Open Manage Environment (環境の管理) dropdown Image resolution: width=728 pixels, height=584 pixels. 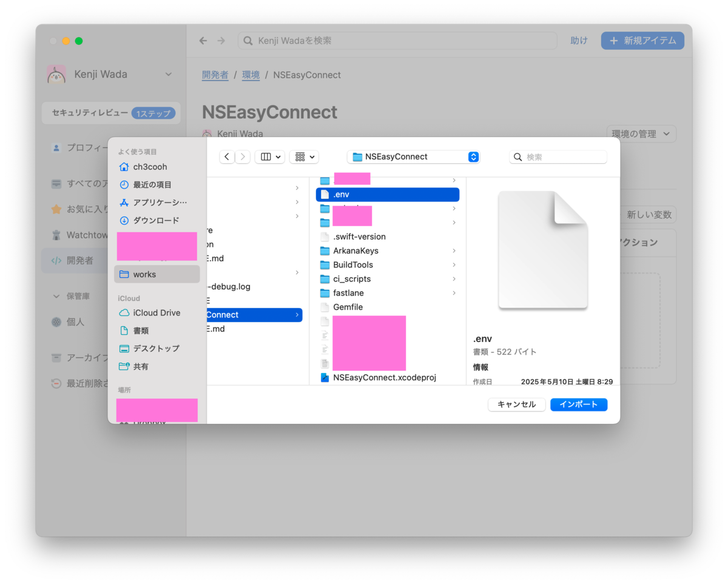(x=641, y=134)
